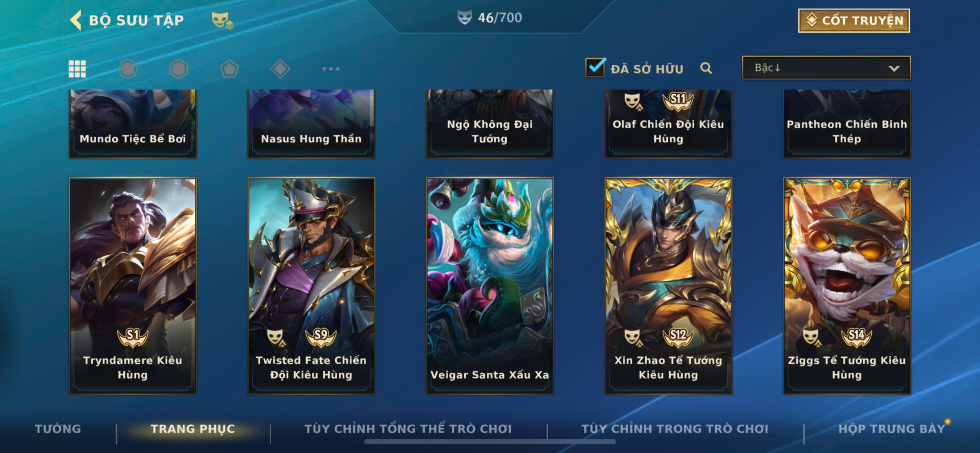The height and width of the screenshot is (453, 980).
Task: Open the mask with coins skin shop icon
Action: [x=222, y=20]
